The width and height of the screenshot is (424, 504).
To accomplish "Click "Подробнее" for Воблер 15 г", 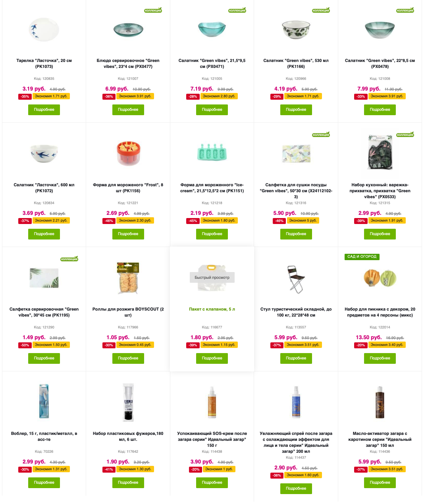I will [x=44, y=483].
